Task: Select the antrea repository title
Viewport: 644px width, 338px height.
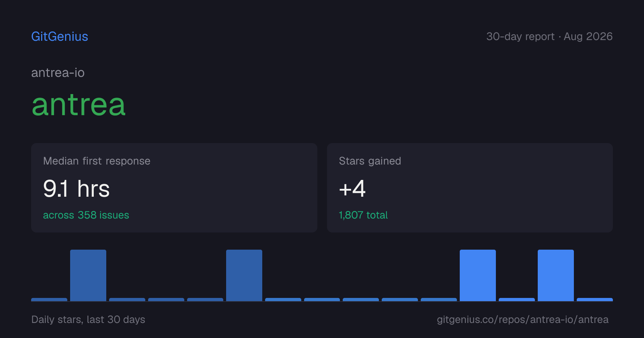Action: tap(79, 104)
